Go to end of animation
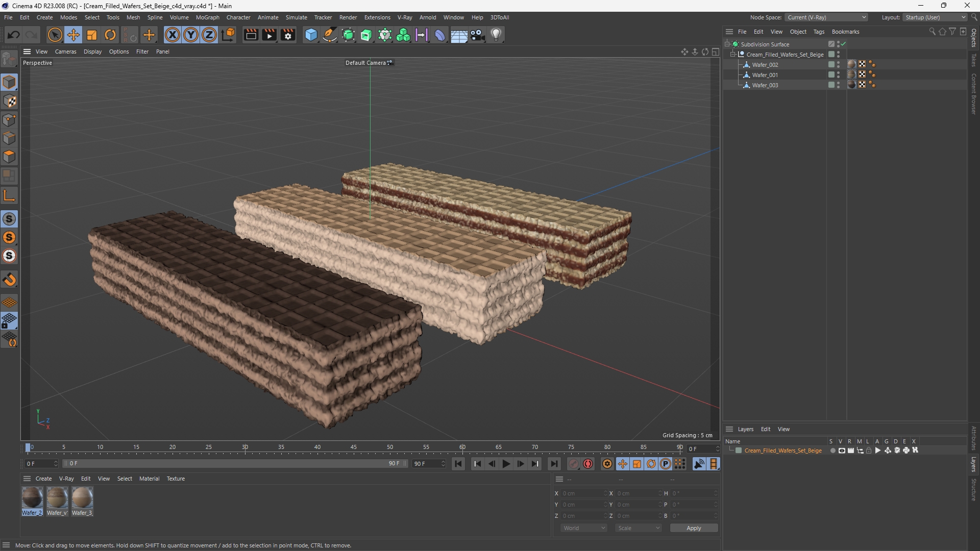Image resolution: width=980 pixels, height=551 pixels. (x=554, y=464)
